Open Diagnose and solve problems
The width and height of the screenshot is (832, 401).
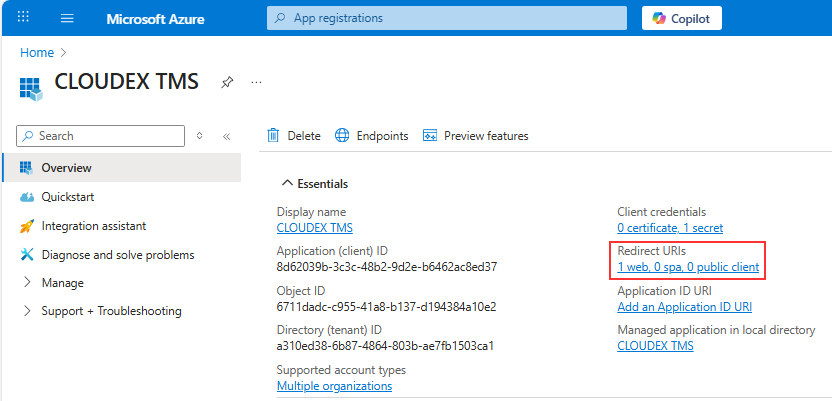(x=117, y=255)
